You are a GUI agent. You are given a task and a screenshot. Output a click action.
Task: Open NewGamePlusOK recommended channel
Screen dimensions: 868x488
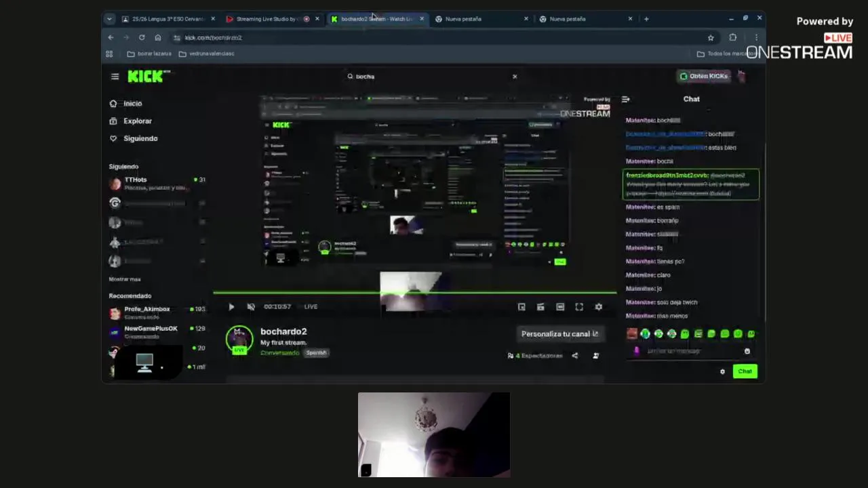(157, 332)
